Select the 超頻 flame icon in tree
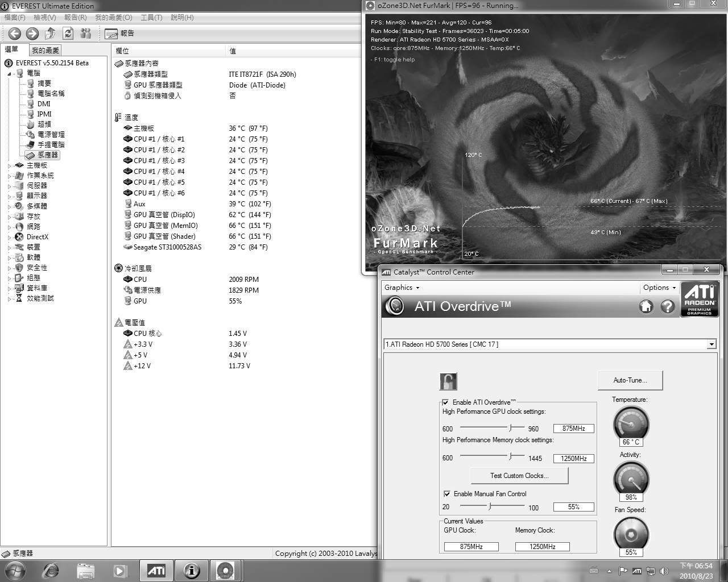 pos(31,124)
